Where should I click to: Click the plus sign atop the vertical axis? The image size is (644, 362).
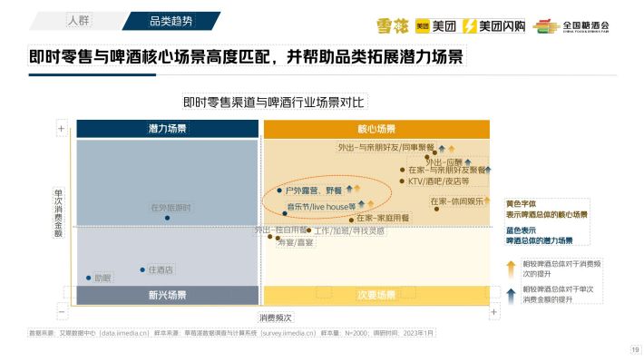point(61,128)
